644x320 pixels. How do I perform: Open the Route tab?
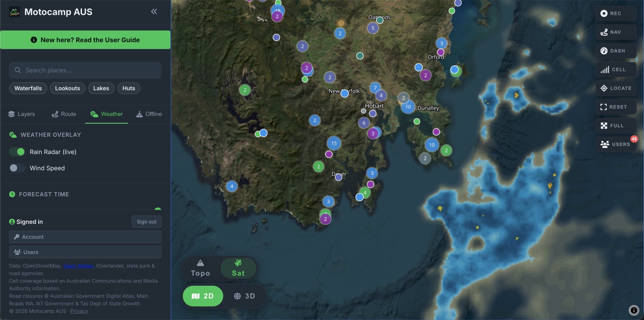pos(64,114)
